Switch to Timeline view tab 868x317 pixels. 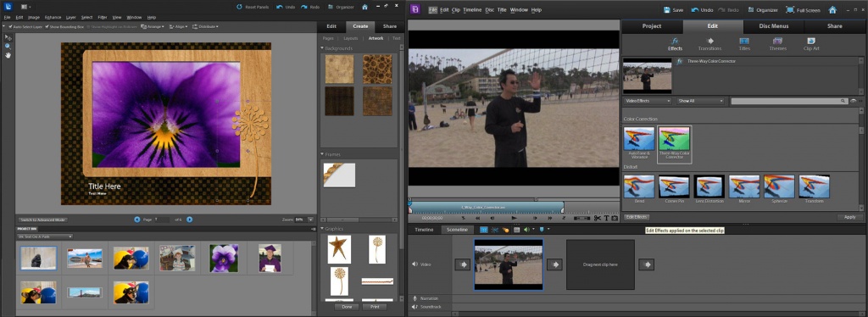click(x=424, y=230)
